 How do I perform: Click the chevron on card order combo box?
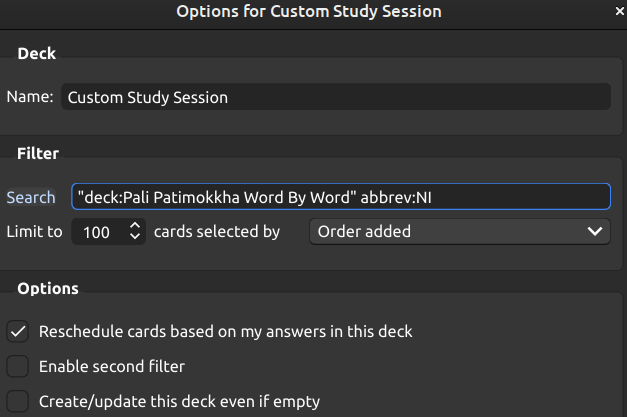point(593,231)
